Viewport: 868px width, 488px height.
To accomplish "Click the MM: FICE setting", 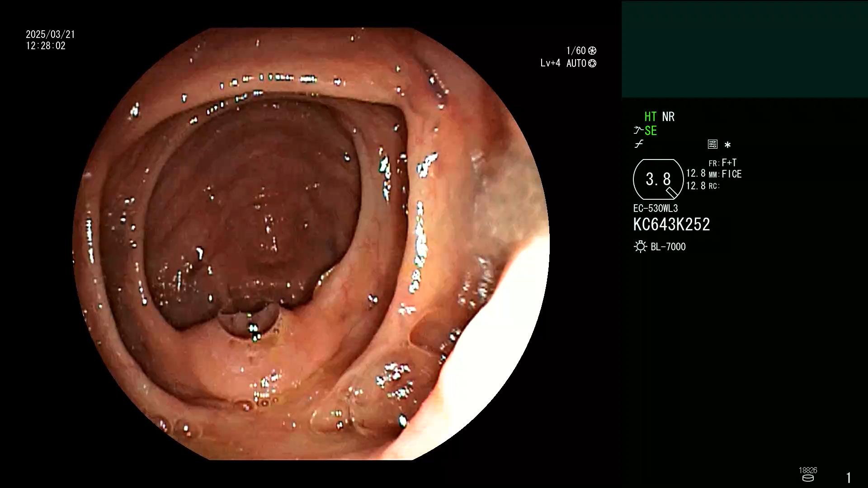I will click(x=725, y=174).
